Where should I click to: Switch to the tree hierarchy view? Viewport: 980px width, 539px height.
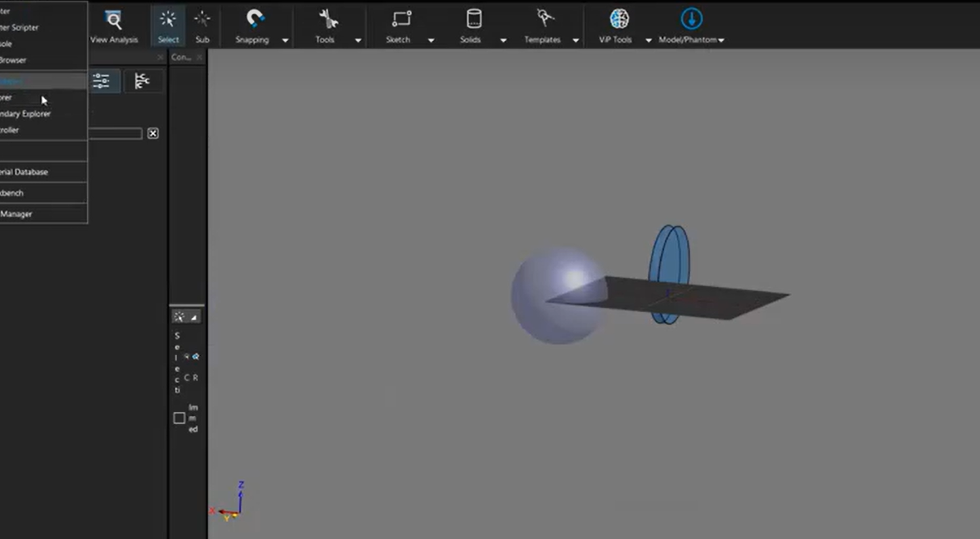(142, 81)
